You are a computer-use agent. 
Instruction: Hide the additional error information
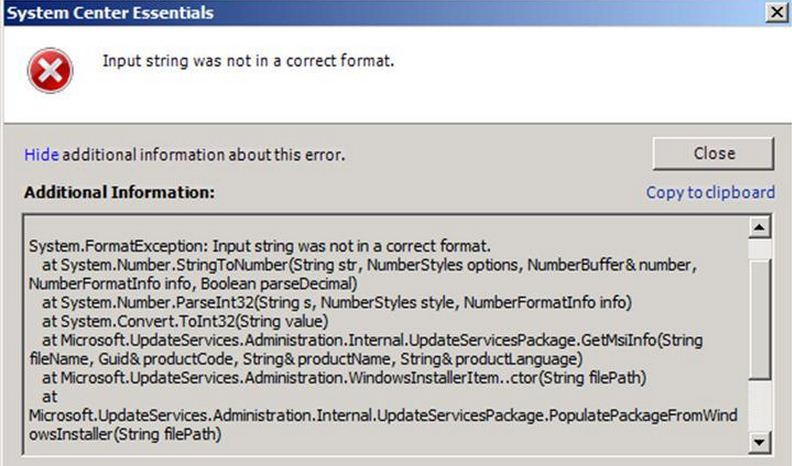[41, 155]
